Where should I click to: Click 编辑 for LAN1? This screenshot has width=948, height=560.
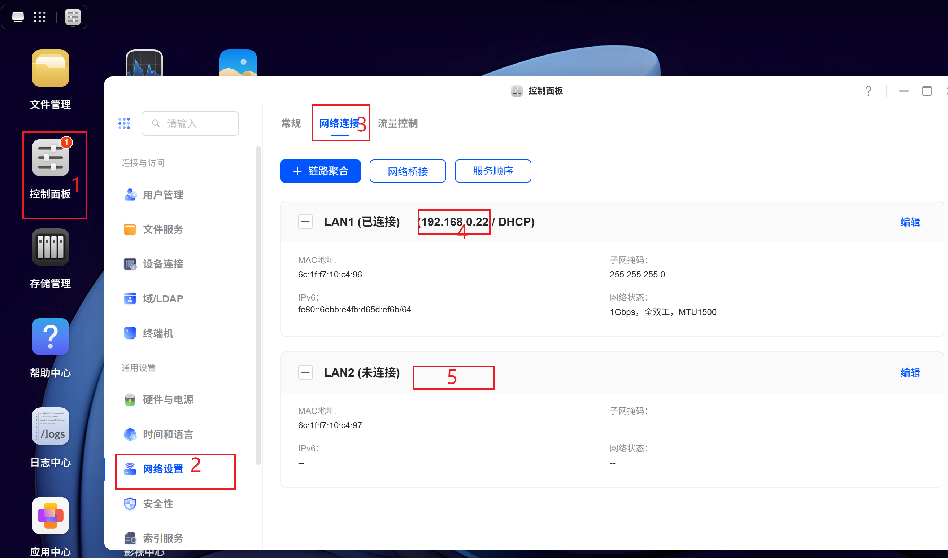[x=910, y=222]
